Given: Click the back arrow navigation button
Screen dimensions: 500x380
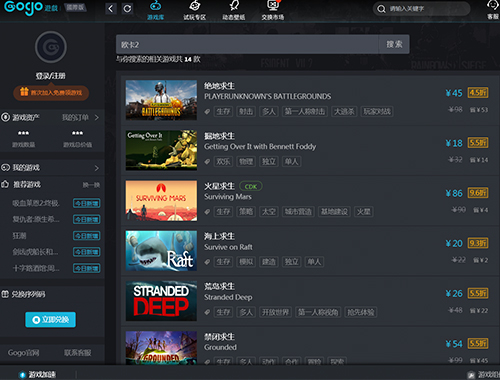Looking at the screenshot, I should (x=111, y=9).
